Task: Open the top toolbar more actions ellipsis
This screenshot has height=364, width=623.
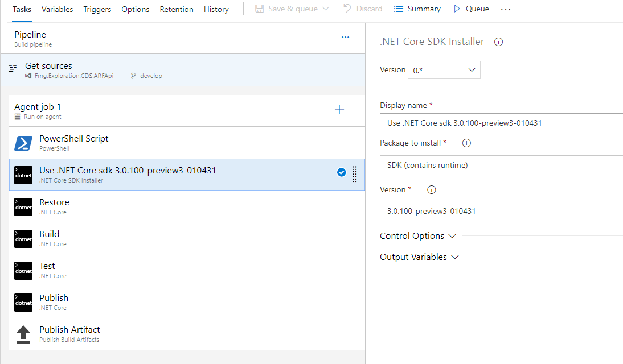Action: click(x=505, y=9)
